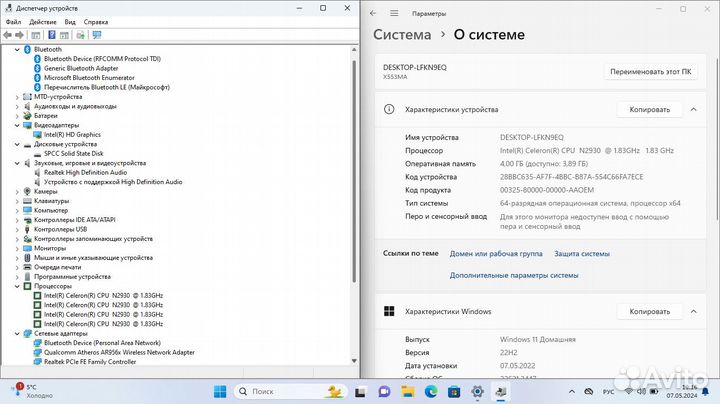
Task: Open the hamburger navigation menu in Параметры
Action: [394, 13]
